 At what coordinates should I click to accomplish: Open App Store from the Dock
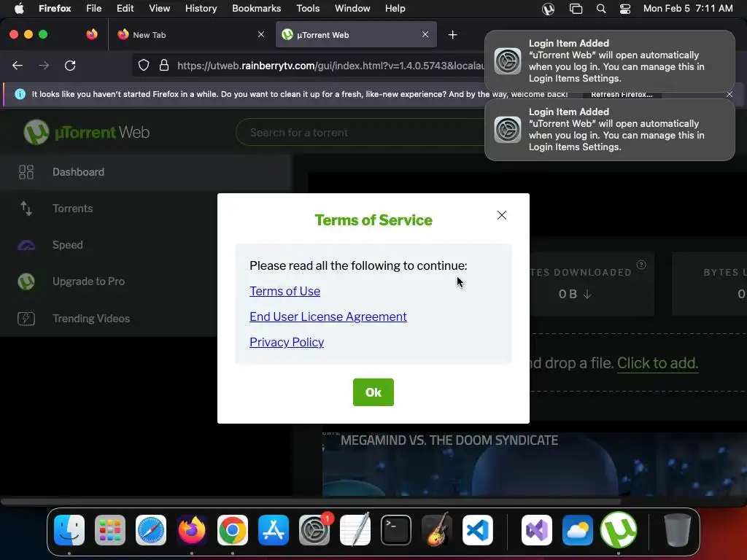click(274, 530)
